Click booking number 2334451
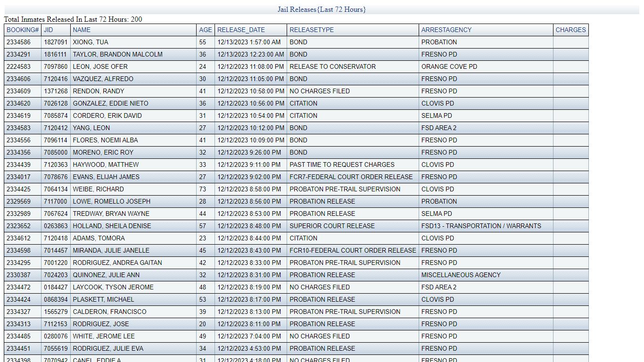 click(x=18, y=348)
